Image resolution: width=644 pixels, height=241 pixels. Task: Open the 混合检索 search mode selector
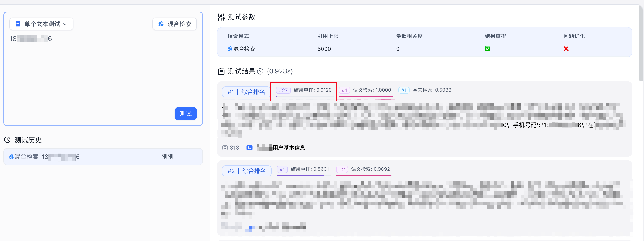tap(174, 24)
